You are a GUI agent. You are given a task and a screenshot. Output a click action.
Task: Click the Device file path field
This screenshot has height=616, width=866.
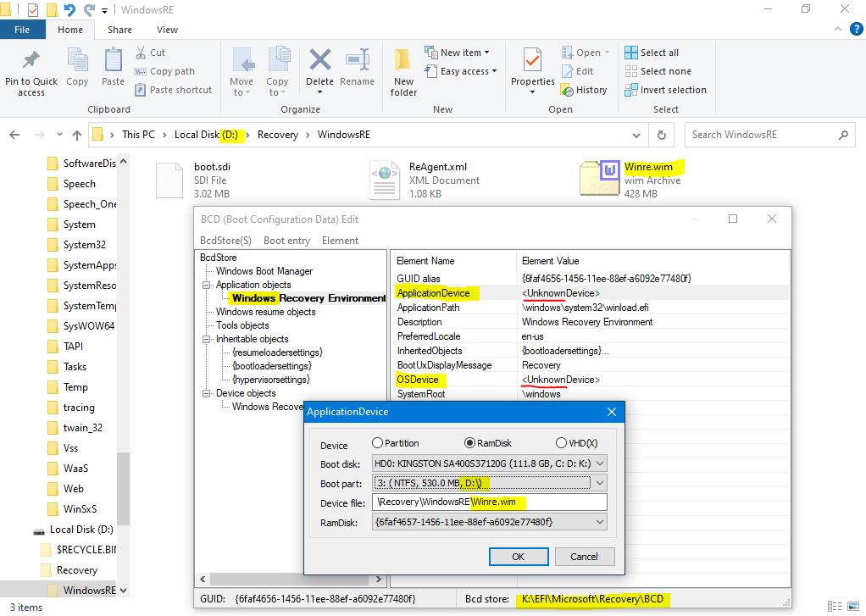coord(489,502)
